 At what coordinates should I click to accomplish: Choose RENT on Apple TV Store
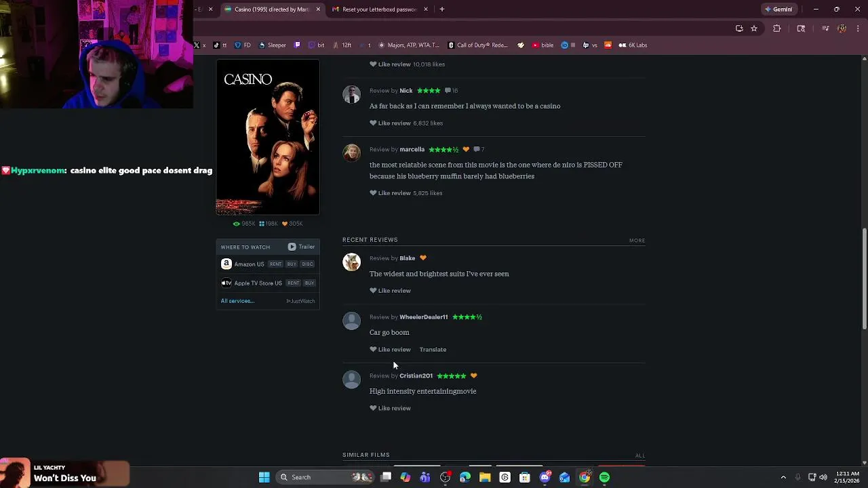pyautogui.click(x=293, y=283)
